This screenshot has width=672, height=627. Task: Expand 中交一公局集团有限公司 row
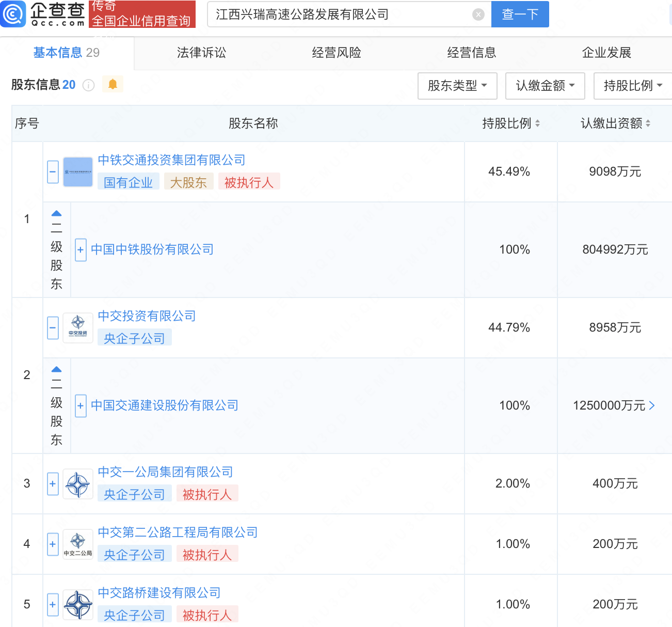tap(53, 484)
